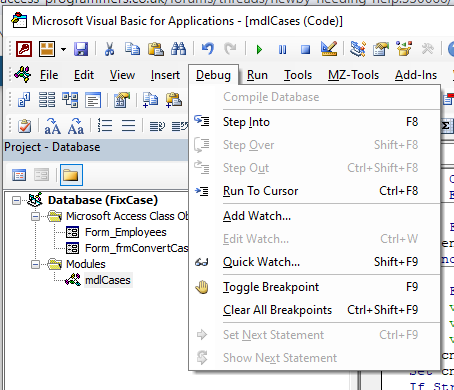Open the Run menu
The width and height of the screenshot is (454, 390).
(x=257, y=75)
